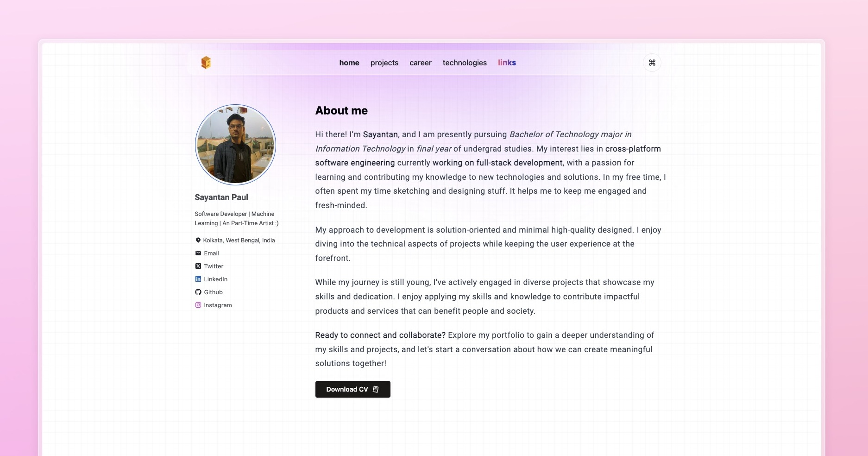Screen dimensions: 868x456
Task: Open the Email link
Action: pos(212,253)
